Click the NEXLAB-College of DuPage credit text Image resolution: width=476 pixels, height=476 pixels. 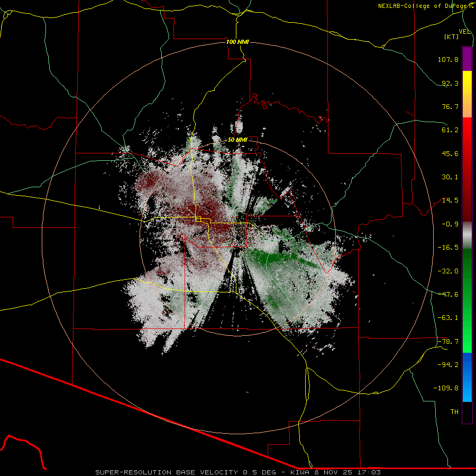[x=426, y=6]
